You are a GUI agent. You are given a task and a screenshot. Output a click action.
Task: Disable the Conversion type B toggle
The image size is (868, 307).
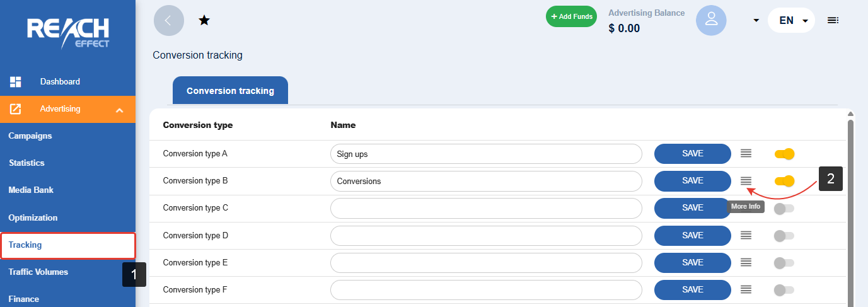pos(784,182)
